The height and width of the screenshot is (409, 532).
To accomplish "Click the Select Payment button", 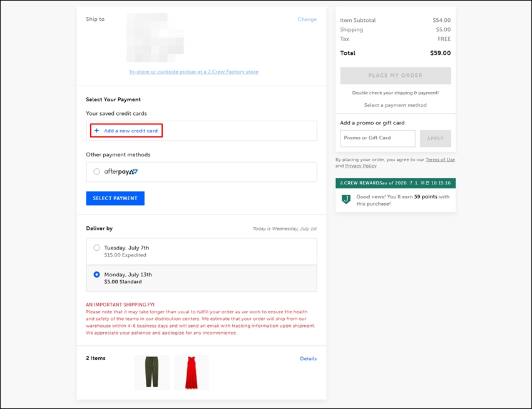I will (x=115, y=198).
